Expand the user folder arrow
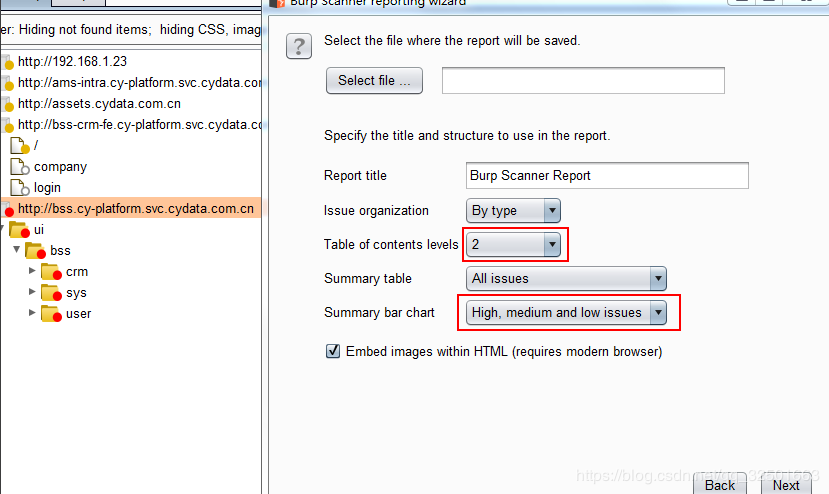 tap(32, 313)
